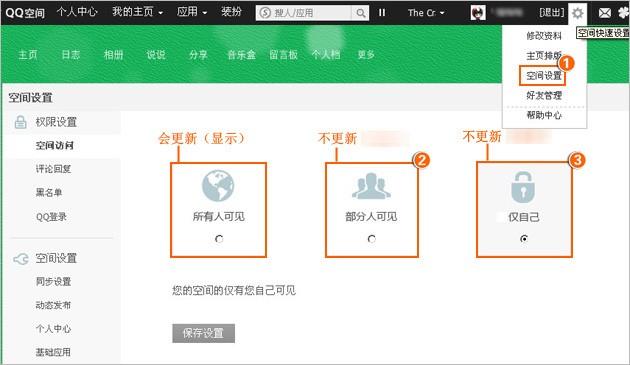
Task: Open the 音乐盒 tab
Action: [241, 55]
